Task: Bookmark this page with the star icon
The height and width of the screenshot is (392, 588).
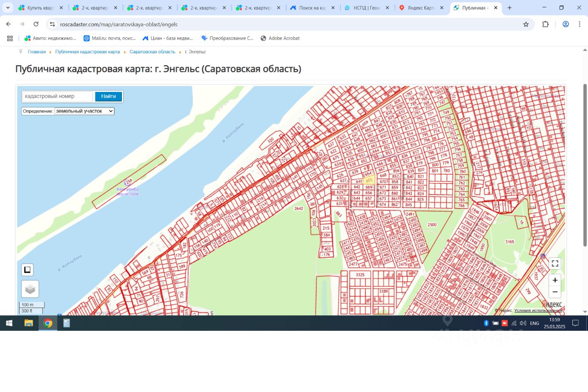Action: tap(526, 24)
